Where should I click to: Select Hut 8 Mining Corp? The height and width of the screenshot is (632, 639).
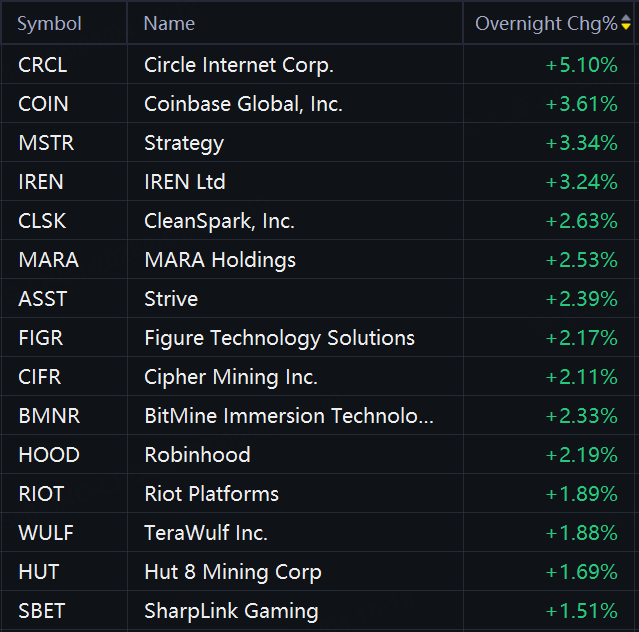[233, 572]
